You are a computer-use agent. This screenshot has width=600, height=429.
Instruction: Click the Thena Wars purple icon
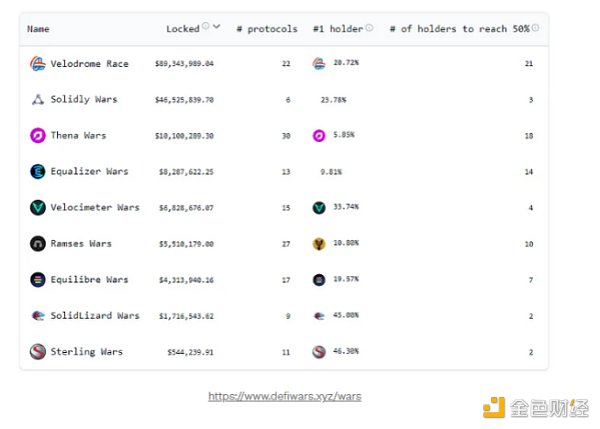pos(38,136)
